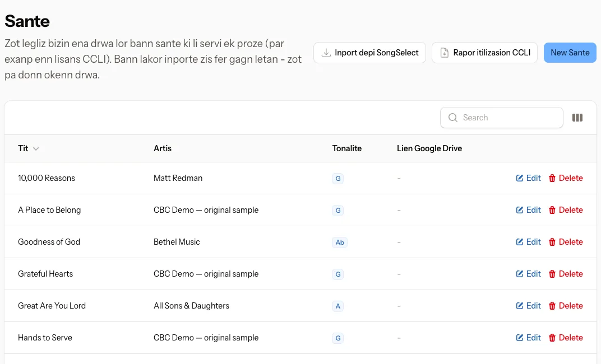Focus the Search input field
The height and width of the screenshot is (364, 601).
point(501,118)
